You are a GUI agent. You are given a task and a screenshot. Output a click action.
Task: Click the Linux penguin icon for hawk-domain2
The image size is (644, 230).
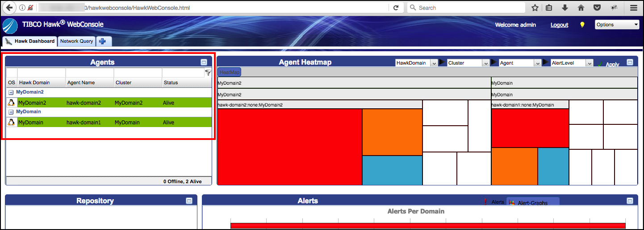(12, 103)
